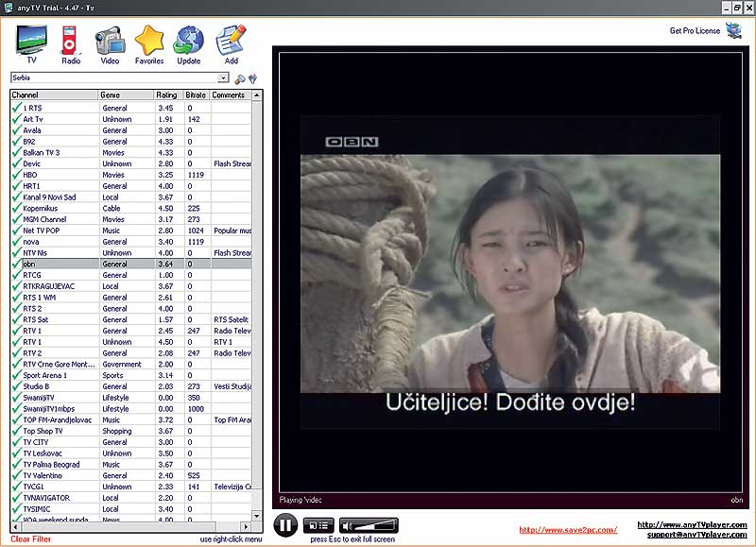The image size is (756, 547).
Task: Select the B92 channel
Action: [x=130, y=141]
